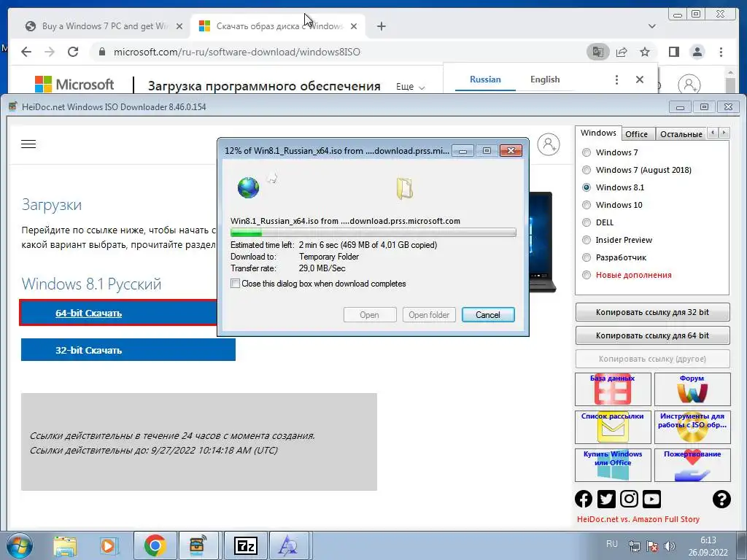Open translate popup options menu
Image resolution: width=747 pixels, height=560 pixels.
tap(616, 79)
